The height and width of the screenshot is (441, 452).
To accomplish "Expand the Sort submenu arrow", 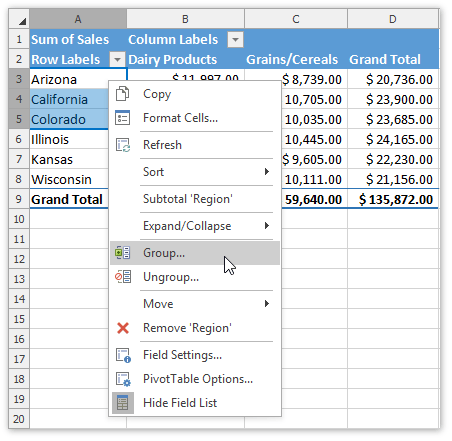I will [x=266, y=172].
